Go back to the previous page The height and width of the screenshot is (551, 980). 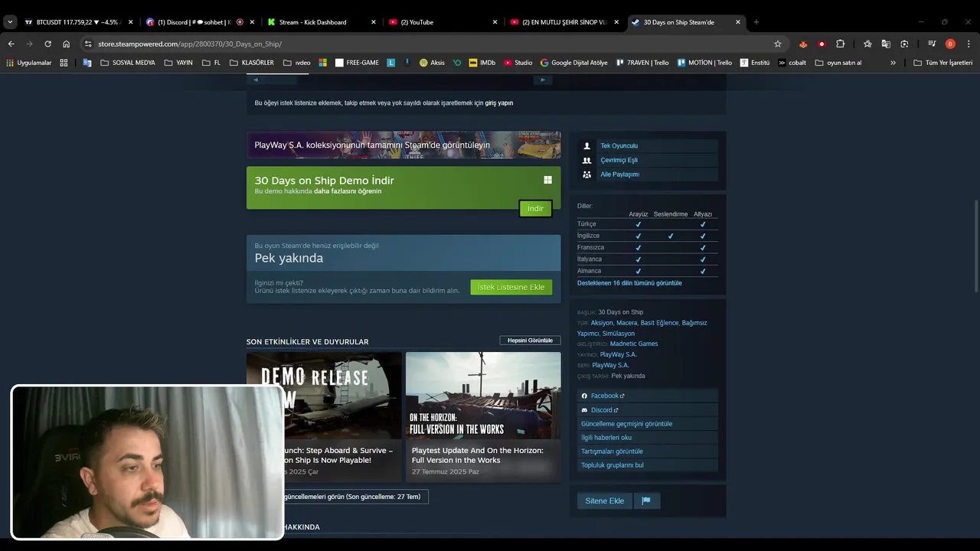pyautogui.click(x=11, y=44)
